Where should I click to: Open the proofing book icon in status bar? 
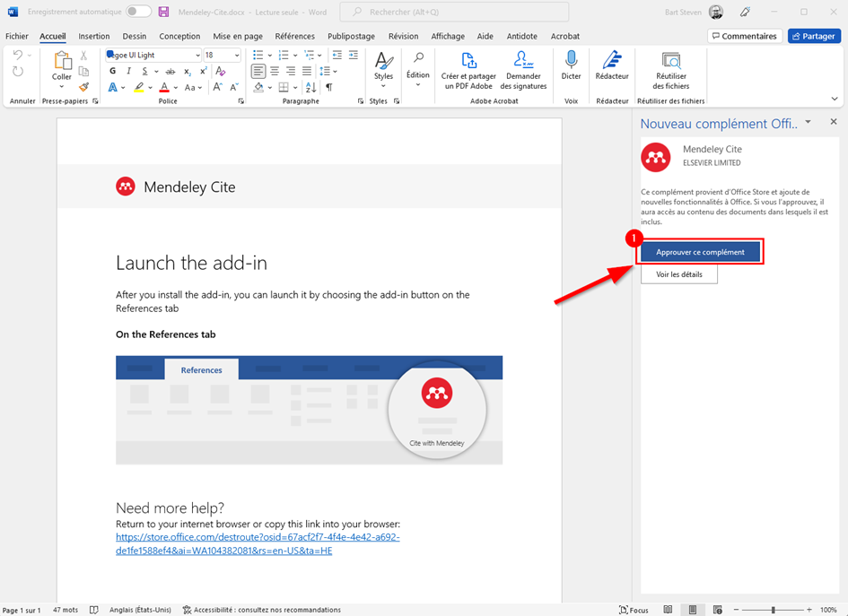[93, 610]
